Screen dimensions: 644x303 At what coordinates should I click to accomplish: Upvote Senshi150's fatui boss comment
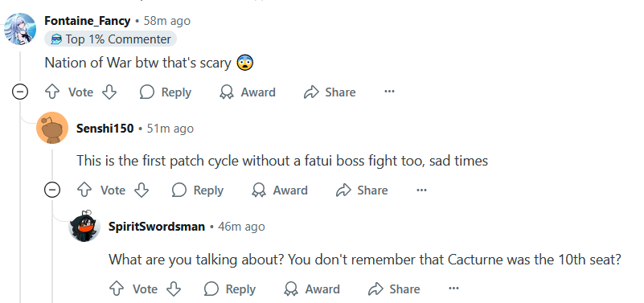(84, 190)
